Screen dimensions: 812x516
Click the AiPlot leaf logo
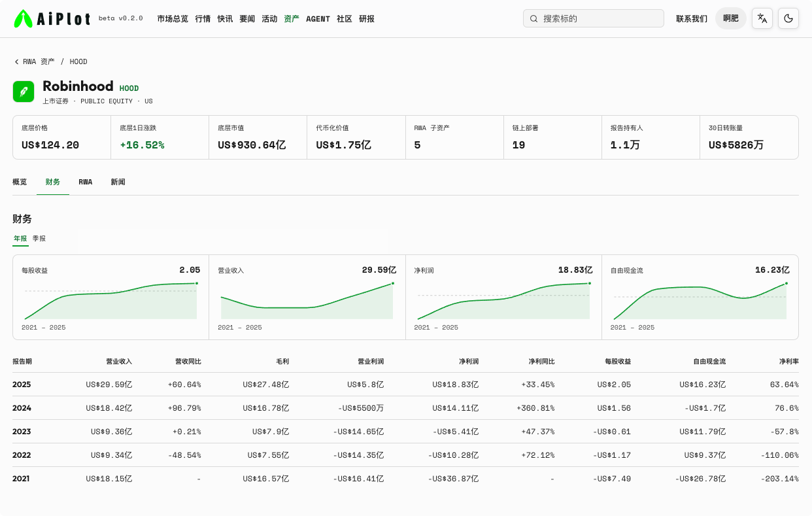pos(23,18)
